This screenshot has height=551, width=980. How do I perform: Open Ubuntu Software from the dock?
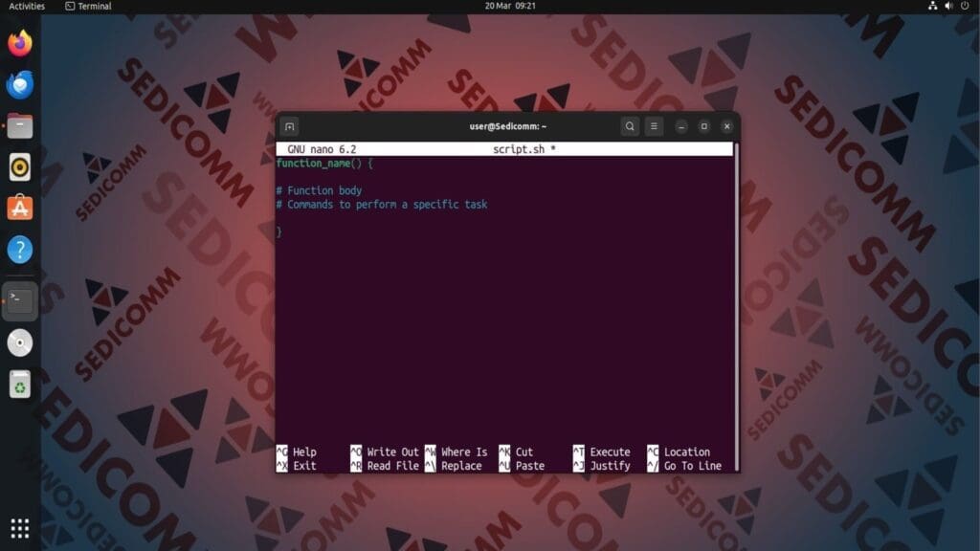pyautogui.click(x=19, y=207)
